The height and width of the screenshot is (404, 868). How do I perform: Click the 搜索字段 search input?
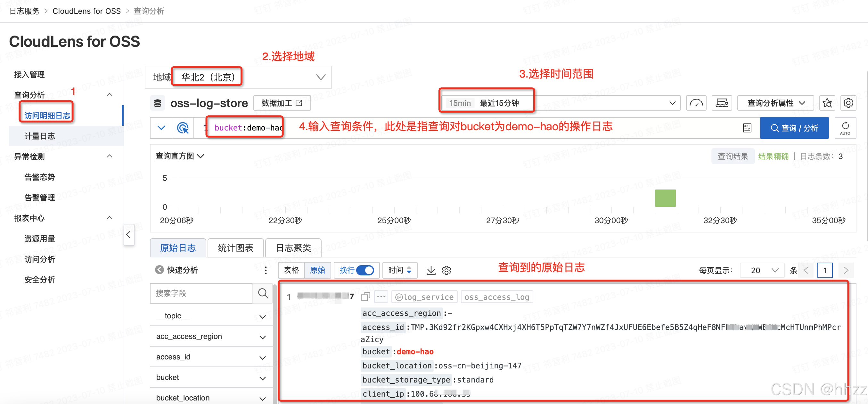tap(201, 293)
